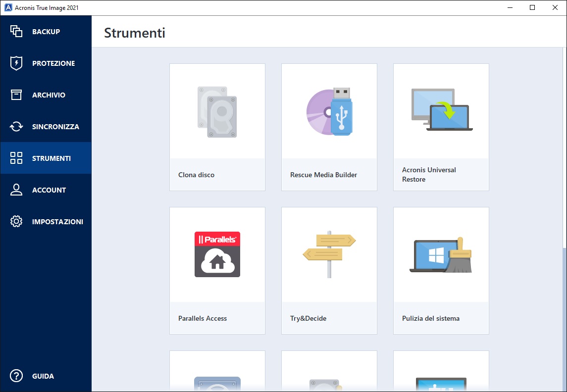Click the Acronis app logo in title bar
The width and height of the screenshot is (567, 392).
[8, 7]
